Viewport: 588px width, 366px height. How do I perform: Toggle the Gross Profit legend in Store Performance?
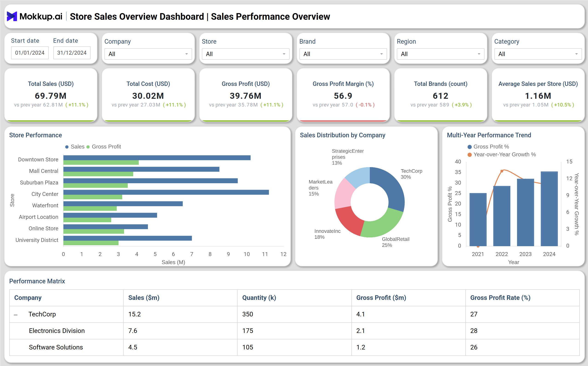tap(104, 147)
